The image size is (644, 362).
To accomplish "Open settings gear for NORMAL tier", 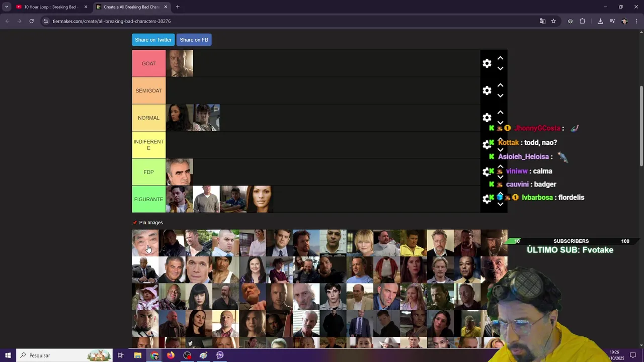I will (x=487, y=118).
